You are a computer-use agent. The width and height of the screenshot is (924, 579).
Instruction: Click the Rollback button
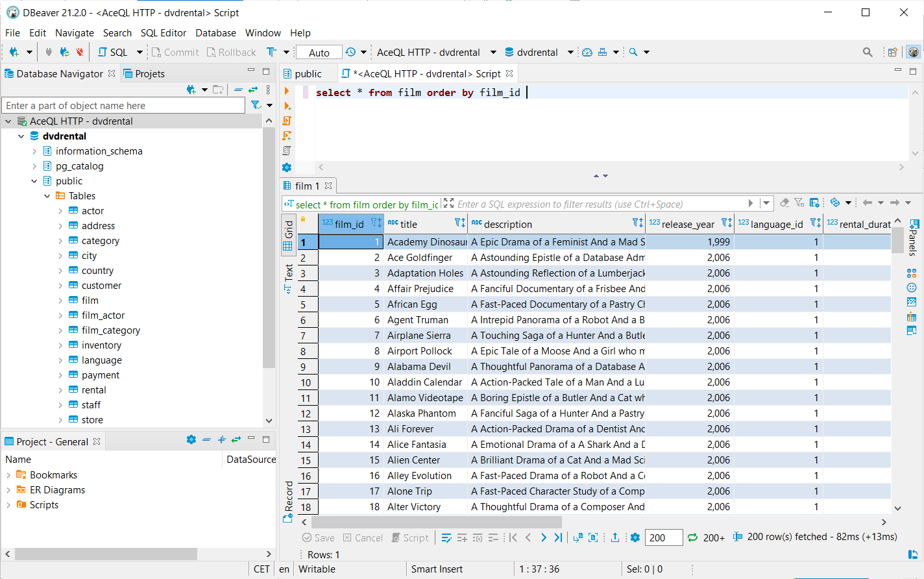pyautogui.click(x=231, y=52)
